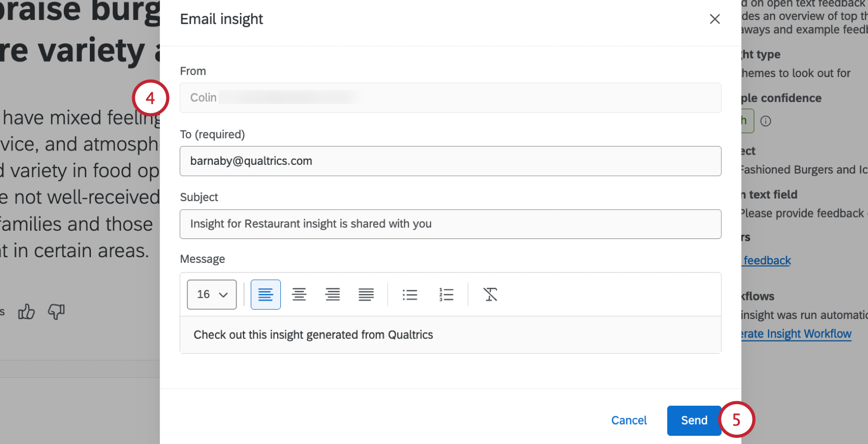Click the info icon beside sample confidence
Viewport: 868px width, 444px height.
pos(765,121)
